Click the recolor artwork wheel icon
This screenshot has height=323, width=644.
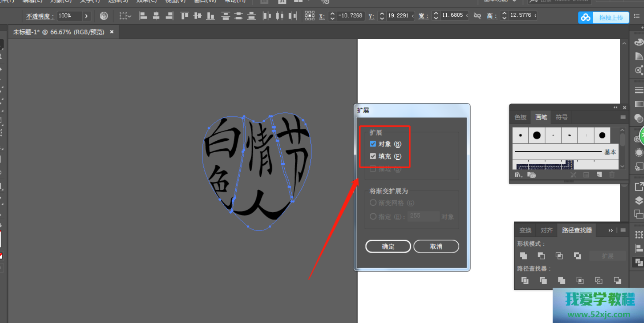coord(104,16)
